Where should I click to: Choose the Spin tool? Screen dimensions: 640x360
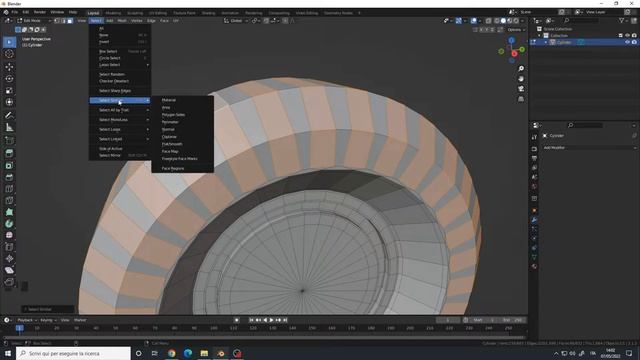tap(9, 224)
